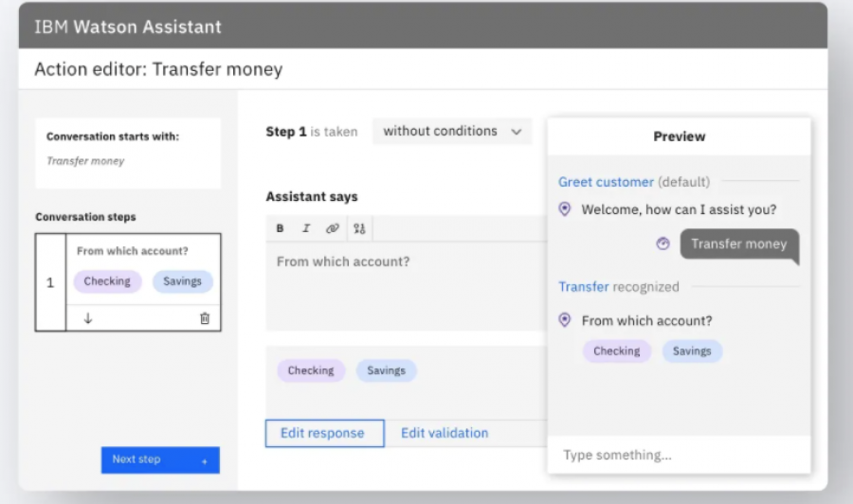The width and height of the screenshot is (853, 504).
Task: Open the 'without conditions' dropdown
Action: pyautogui.click(x=452, y=132)
